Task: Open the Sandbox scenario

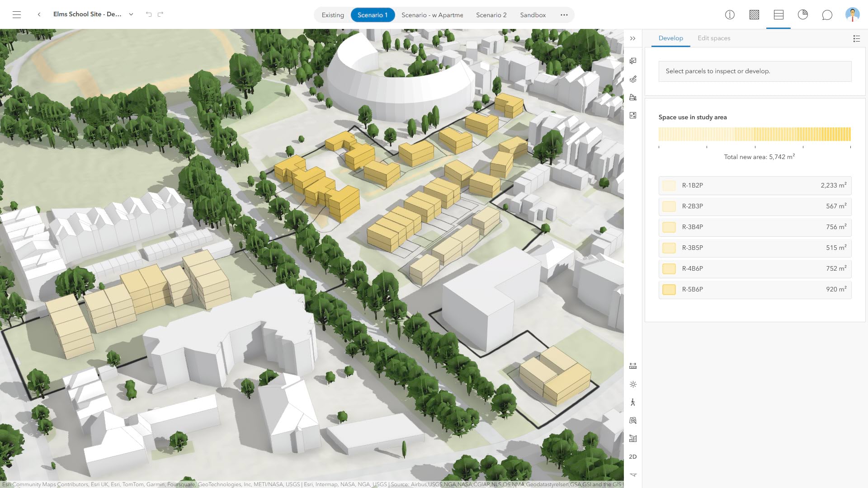Action: (533, 15)
